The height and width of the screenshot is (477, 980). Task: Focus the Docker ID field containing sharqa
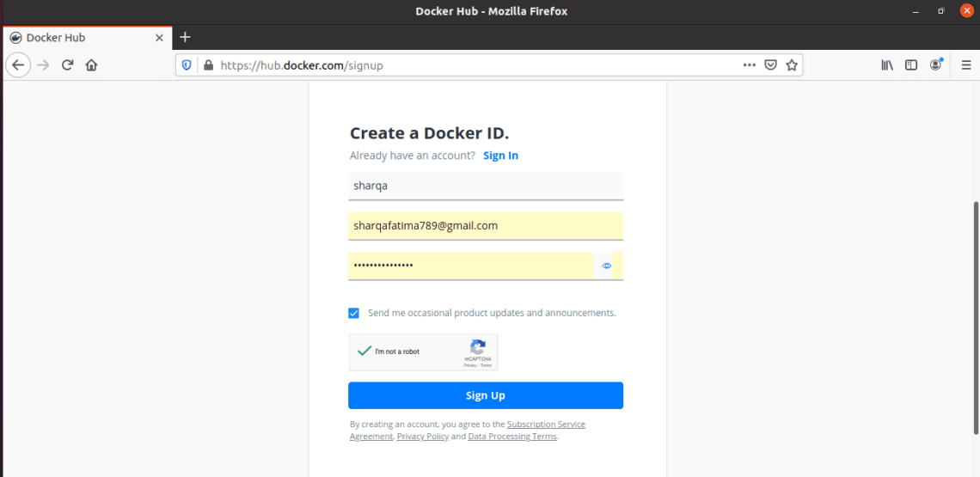click(486, 186)
